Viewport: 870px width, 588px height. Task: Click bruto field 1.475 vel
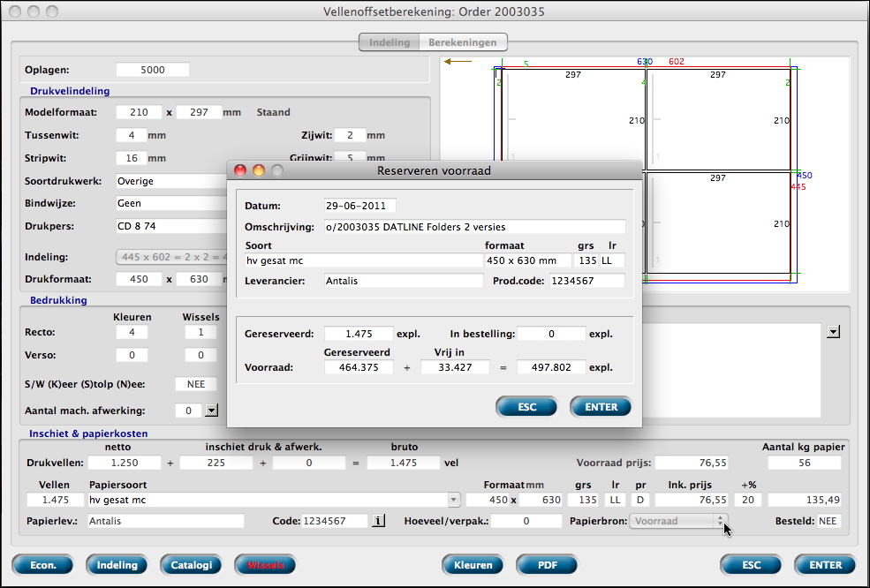(404, 463)
